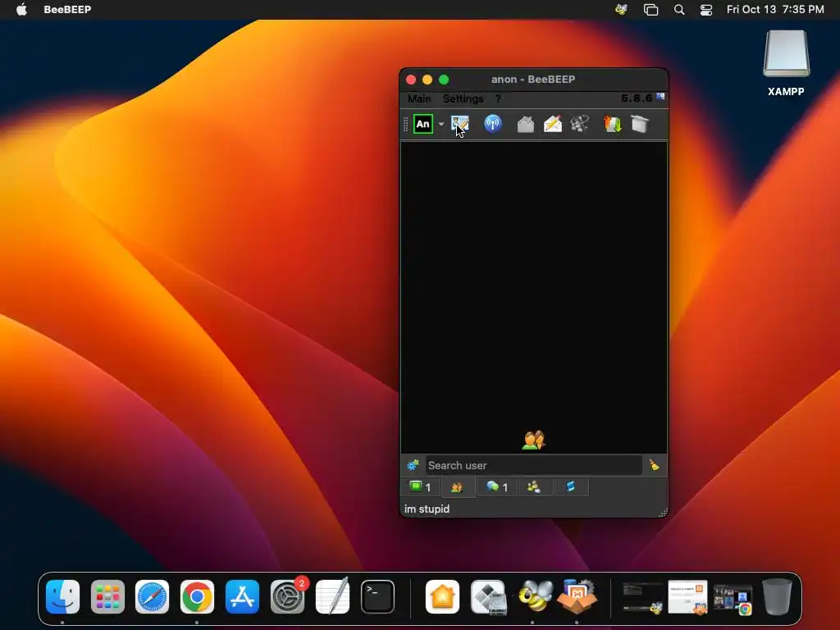This screenshot has width=840, height=630.
Task: Open the BeeBEEP application menu in menu bar
Action: pos(67,9)
